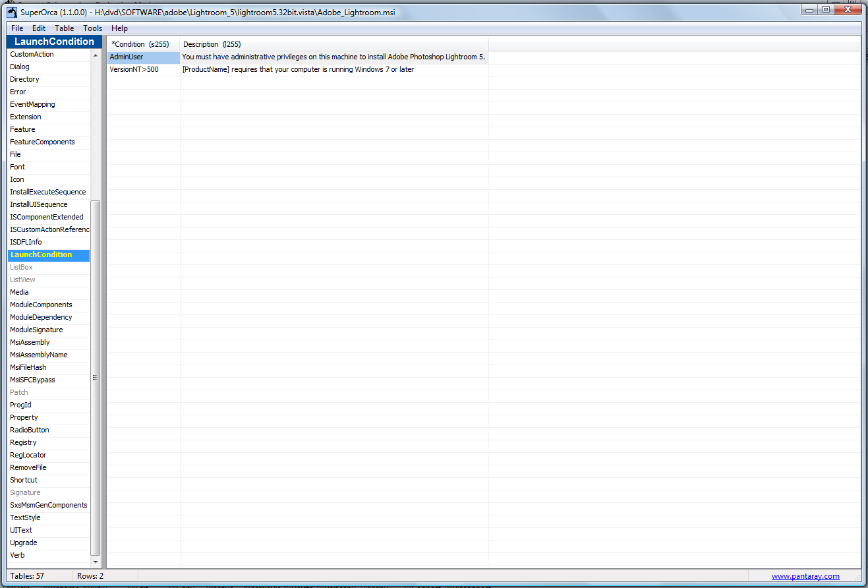
Task: Open the Help menu
Action: click(119, 28)
